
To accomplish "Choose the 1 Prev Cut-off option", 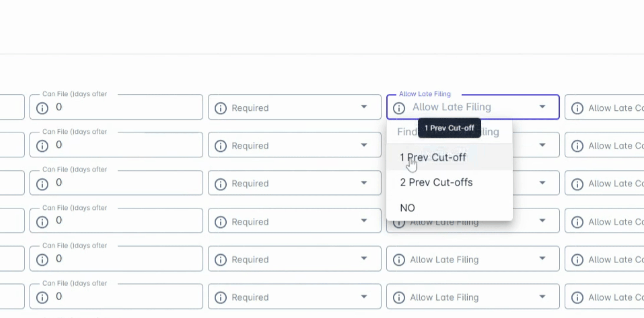I will (450, 157).
